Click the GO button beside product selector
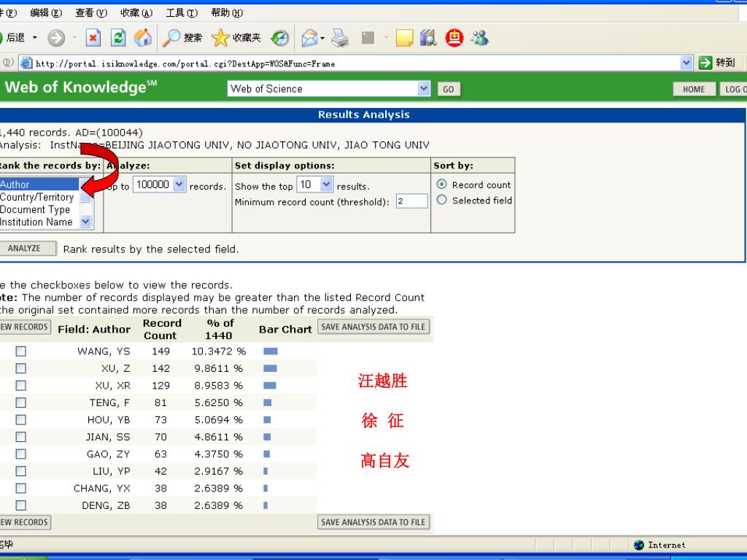 [x=449, y=89]
